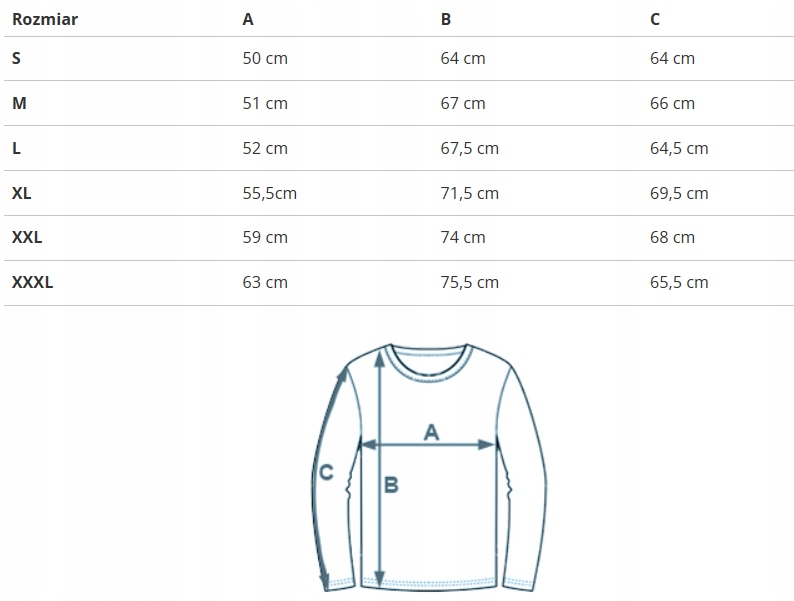Select the L size row label
794x601 pixels.
(x=16, y=148)
